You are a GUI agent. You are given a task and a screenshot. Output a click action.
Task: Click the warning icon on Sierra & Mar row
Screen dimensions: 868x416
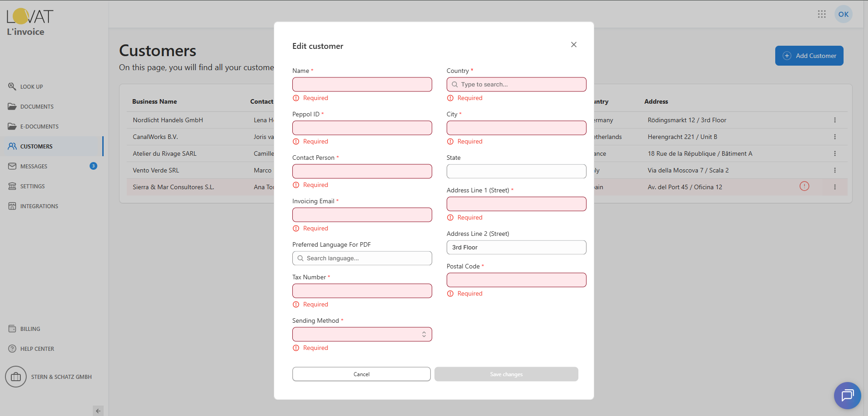click(804, 186)
